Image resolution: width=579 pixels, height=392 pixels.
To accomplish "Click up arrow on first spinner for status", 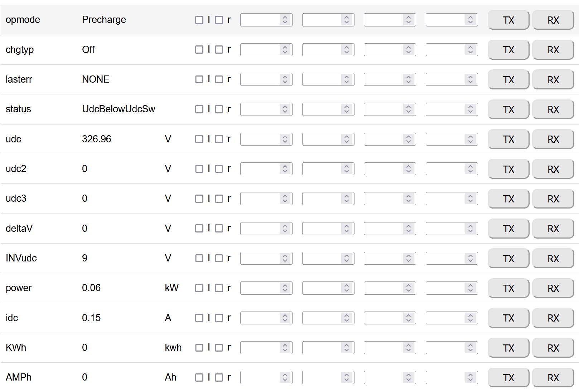I will pos(285,107).
